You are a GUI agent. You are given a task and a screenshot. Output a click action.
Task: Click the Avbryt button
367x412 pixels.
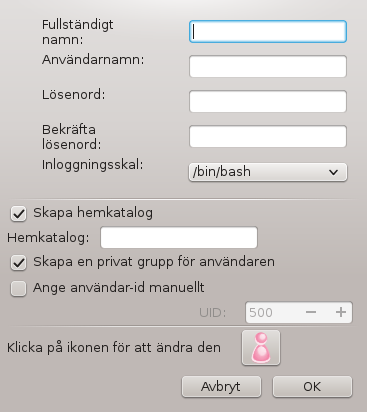(221, 387)
